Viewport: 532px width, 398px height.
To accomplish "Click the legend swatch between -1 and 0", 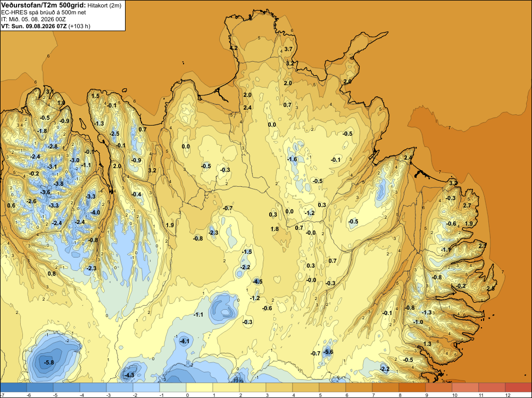I will click(173, 387).
